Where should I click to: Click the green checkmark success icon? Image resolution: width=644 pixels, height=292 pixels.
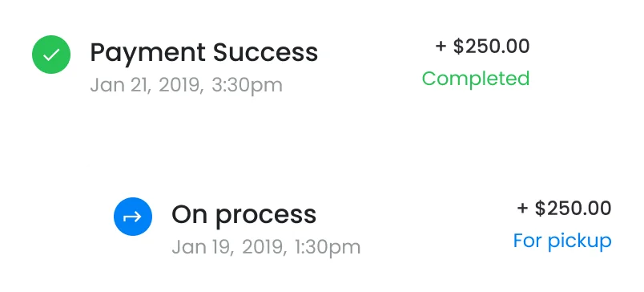coord(51,55)
